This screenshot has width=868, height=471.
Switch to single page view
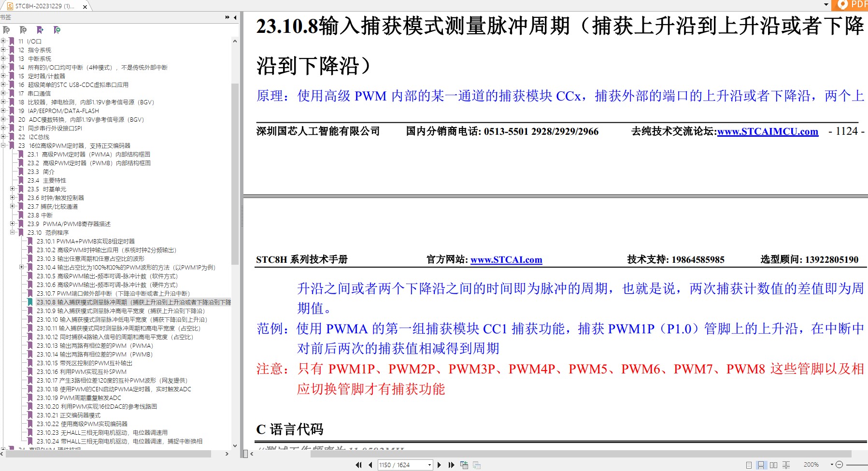tap(749, 465)
